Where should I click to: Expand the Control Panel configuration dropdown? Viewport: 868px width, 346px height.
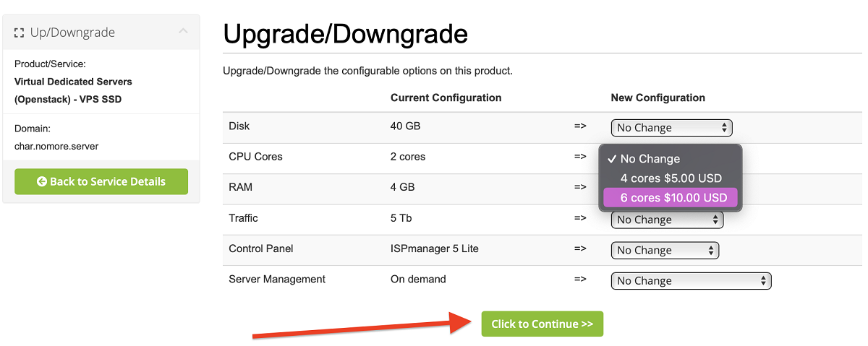coord(665,251)
